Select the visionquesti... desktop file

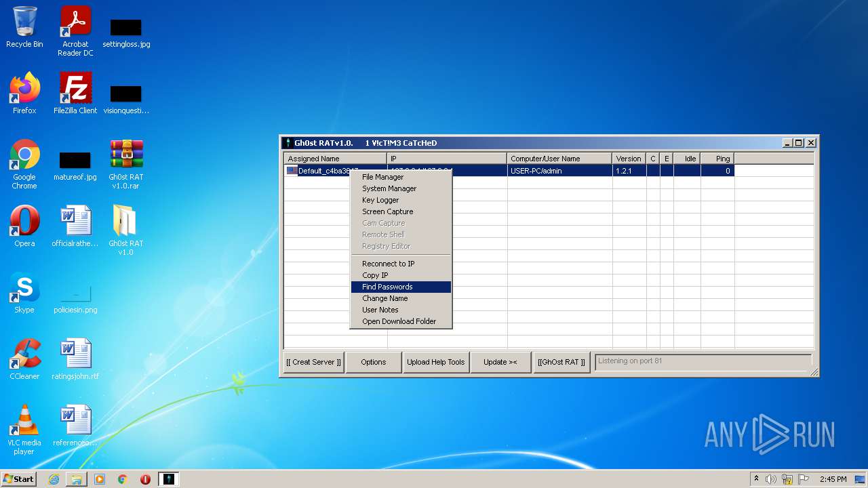click(126, 98)
